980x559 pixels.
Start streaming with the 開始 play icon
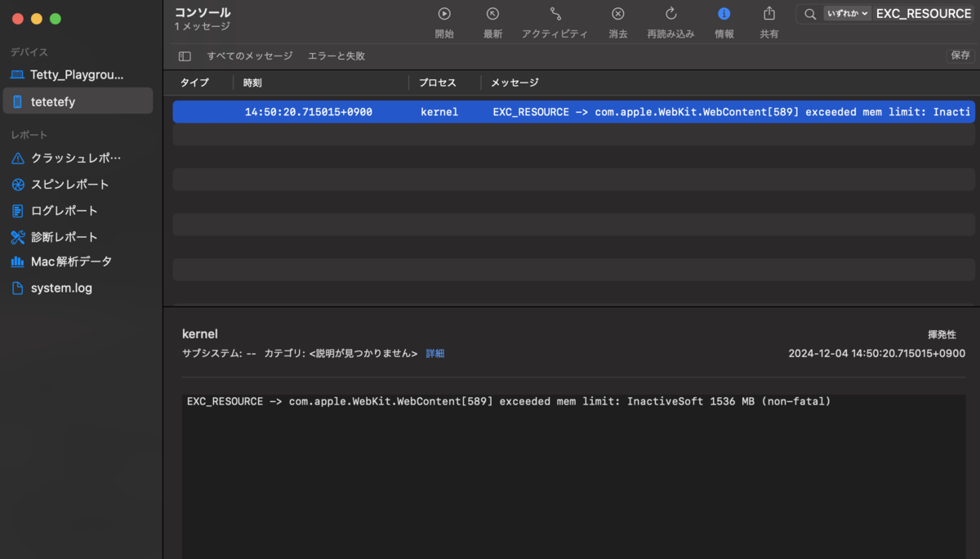444,14
